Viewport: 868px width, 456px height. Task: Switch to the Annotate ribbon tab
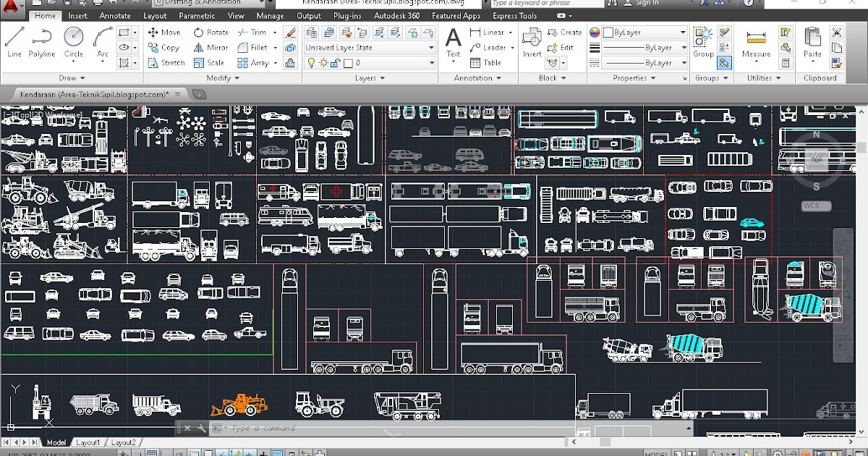click(x=114, y=14)
